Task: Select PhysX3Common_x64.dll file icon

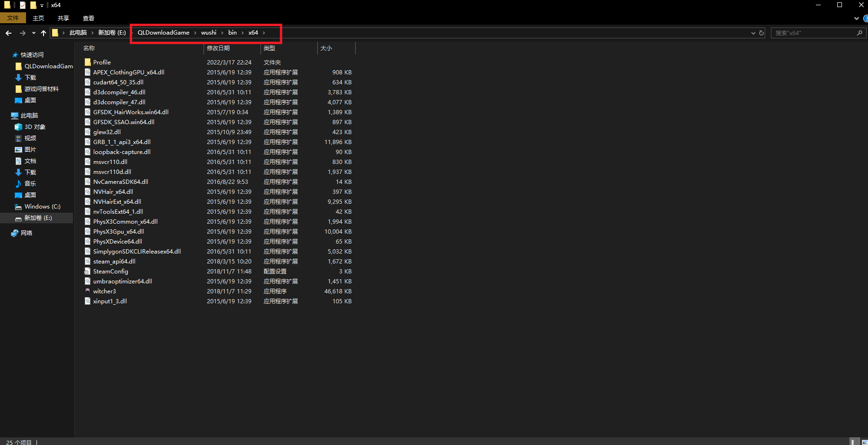Action: [x=88, y=221]
